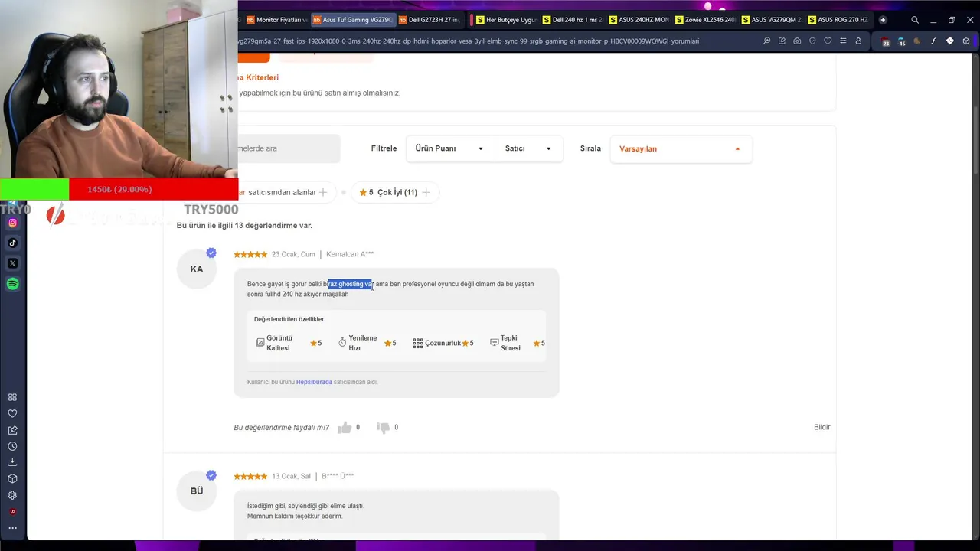Mark Kemalcan's review unhelpful with thumbs down

[x=383, y=427]
